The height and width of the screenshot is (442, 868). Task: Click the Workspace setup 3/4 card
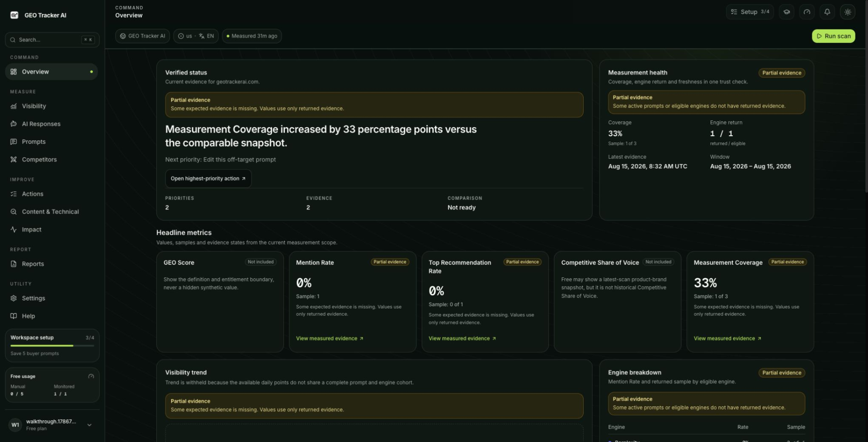(52, 346)
